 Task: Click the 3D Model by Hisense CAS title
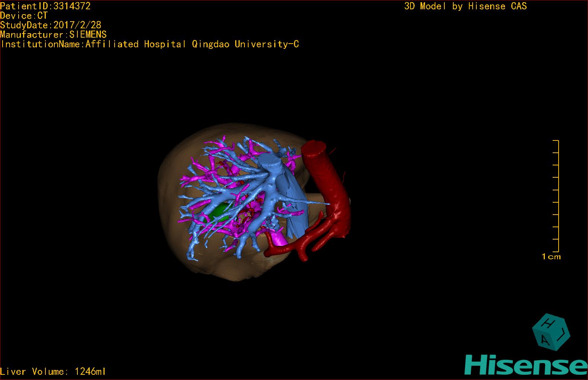coord(466,6)
